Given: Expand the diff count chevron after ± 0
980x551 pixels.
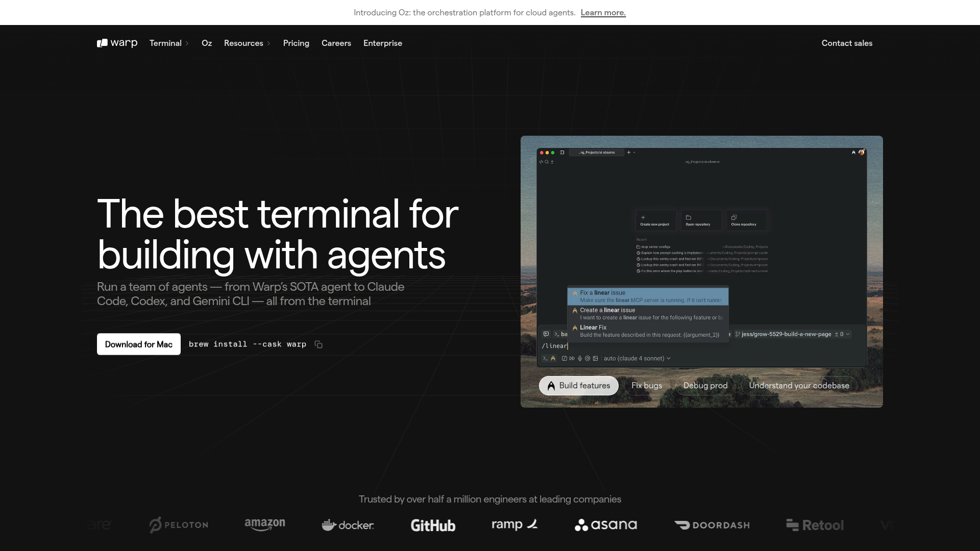Looking at the screenshot, I should click(x=848, y=334).
